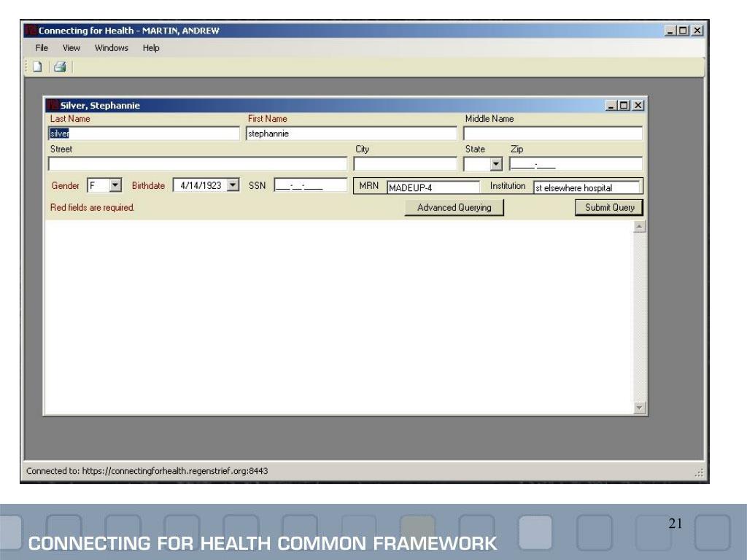The image size is (747, 560).
Task: Click the Silver, Stephannie window icon
Action: tap(53, 105)
